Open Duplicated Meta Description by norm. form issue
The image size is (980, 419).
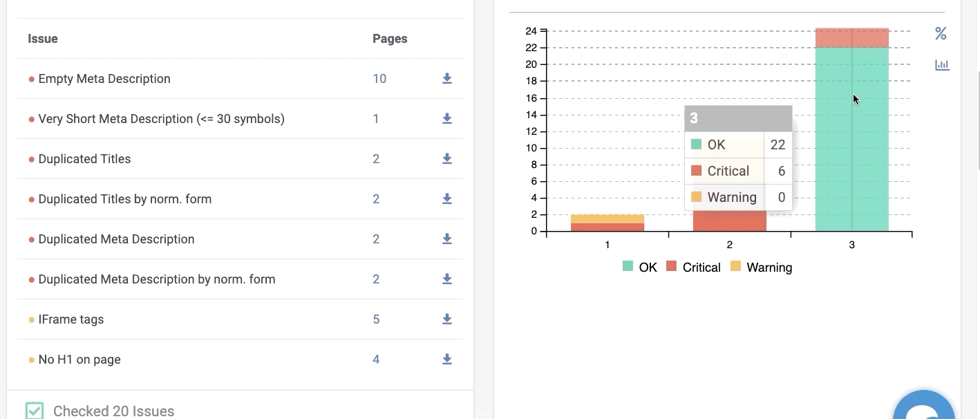pos(157,279)
